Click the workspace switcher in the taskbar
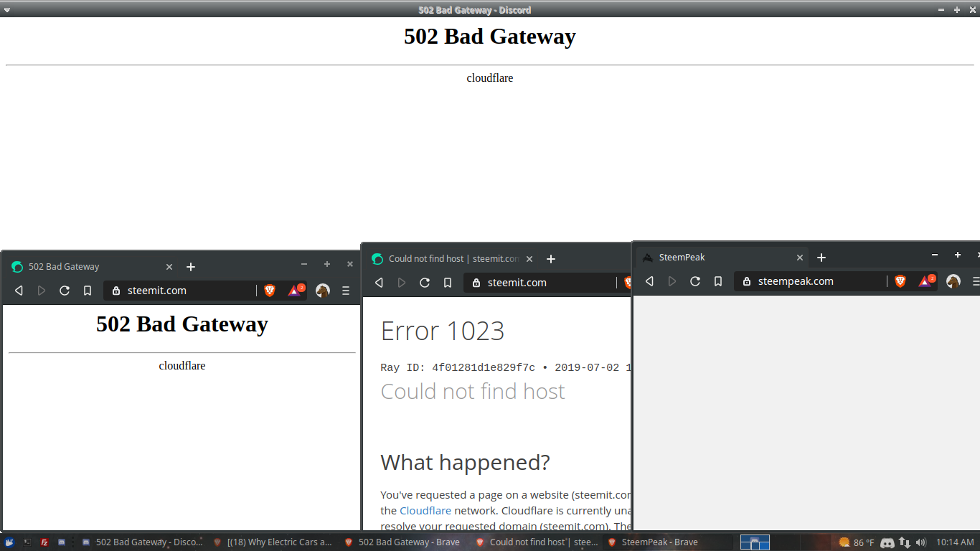Viewport: 980px width, 551px height. pos(755,542)
